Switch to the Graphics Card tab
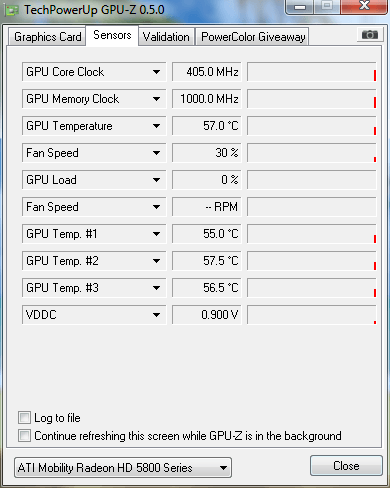Screen dimensions: 390x488 click(x=47, y=37)
